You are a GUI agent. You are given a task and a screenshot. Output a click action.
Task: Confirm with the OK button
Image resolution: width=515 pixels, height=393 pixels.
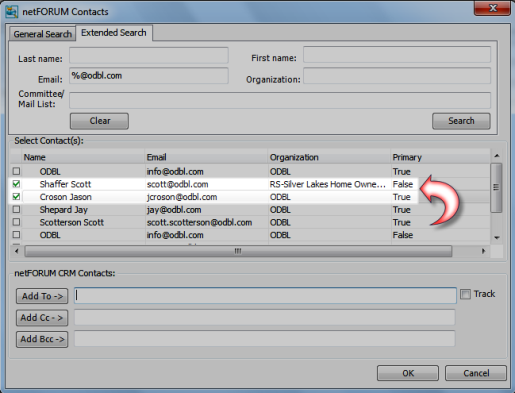(x=408, y=373)
